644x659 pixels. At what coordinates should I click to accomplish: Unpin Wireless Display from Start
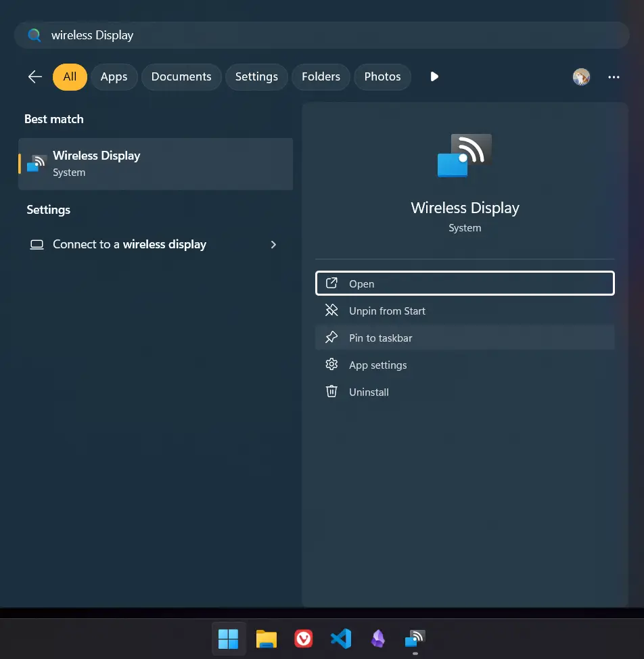(x=386, y=310)
